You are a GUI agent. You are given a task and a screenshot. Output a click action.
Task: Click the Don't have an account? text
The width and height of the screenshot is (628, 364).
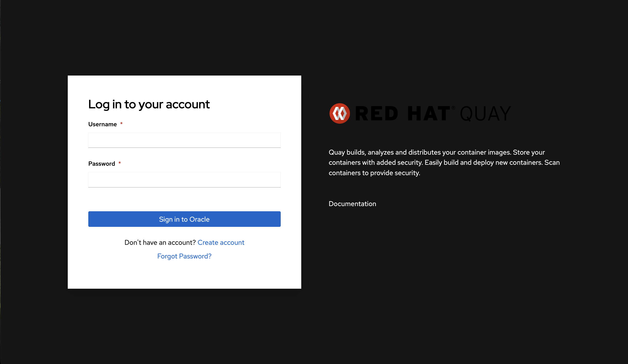click(160, 242)
